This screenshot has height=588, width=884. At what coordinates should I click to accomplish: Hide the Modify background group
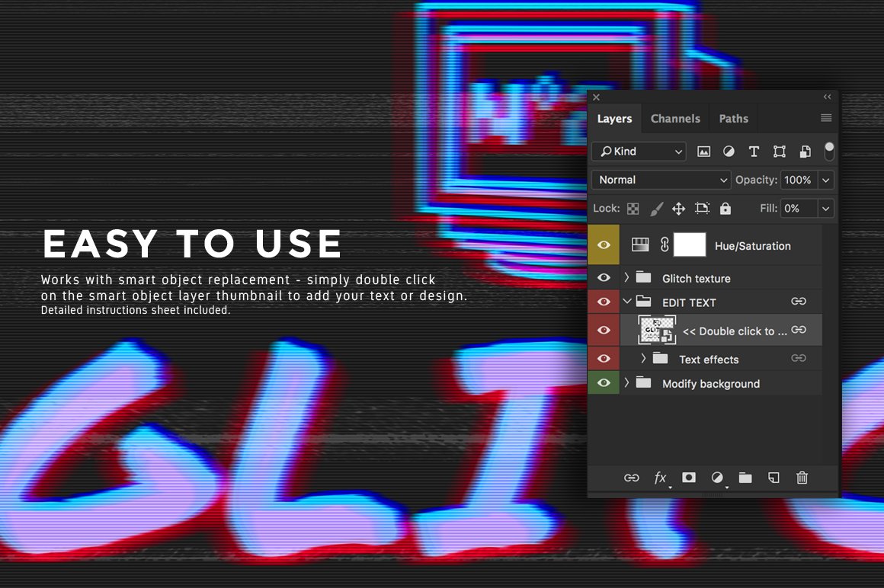[x=604, y=383]
